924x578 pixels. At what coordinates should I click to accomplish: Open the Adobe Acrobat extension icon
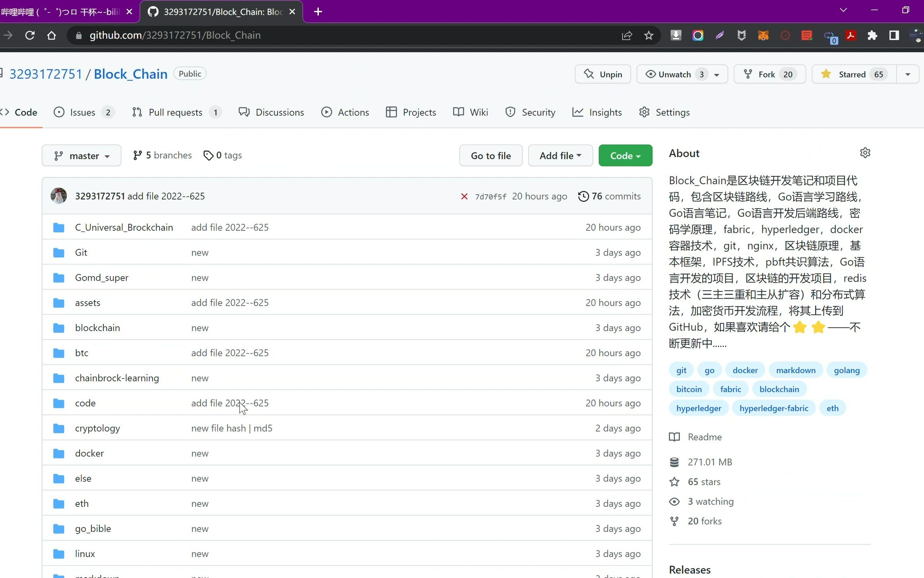click(851, 35)
